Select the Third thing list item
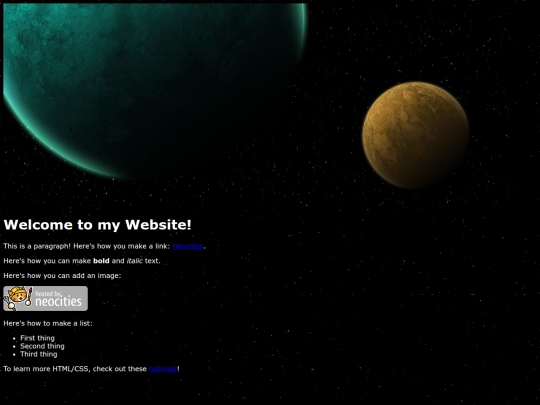 [x=39, y=354]
